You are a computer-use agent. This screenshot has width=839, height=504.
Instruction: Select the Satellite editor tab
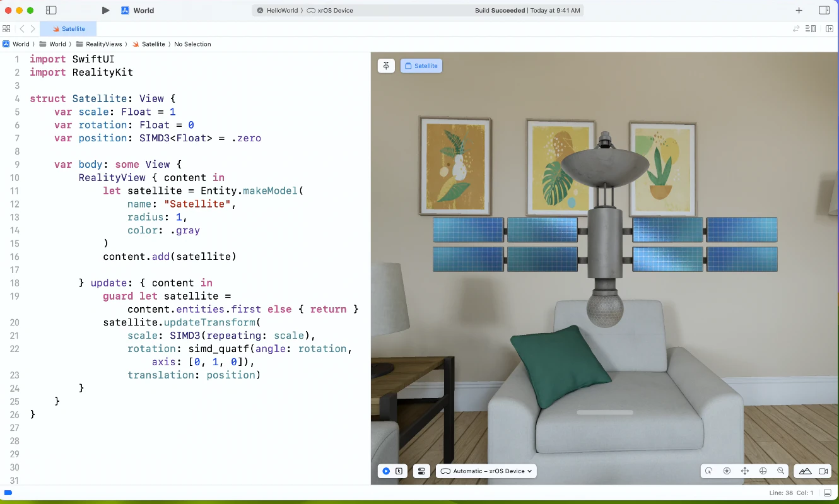tap(68, 28)
